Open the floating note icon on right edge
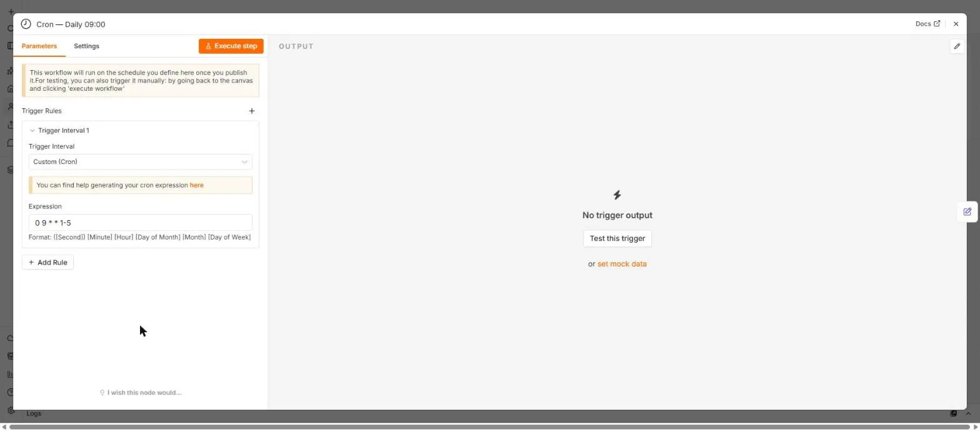The height and width of the screenshot is (431, 980). click(x=967, y=211)
